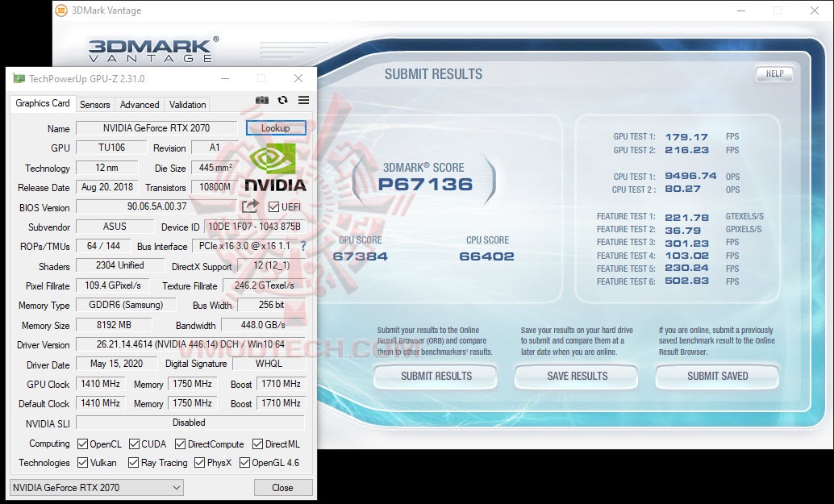Open the Validation tab
Screen dimensions: 834x504
point(187,105)
